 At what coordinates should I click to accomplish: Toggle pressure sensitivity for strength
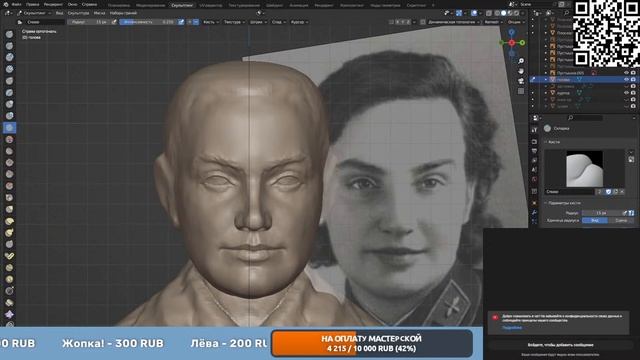point(181,22)
